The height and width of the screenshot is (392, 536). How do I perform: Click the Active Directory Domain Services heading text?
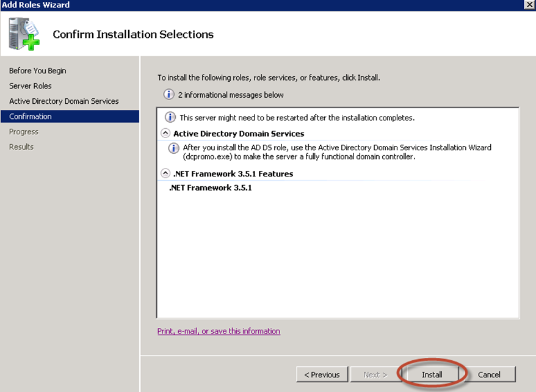[x=239, y=134]
